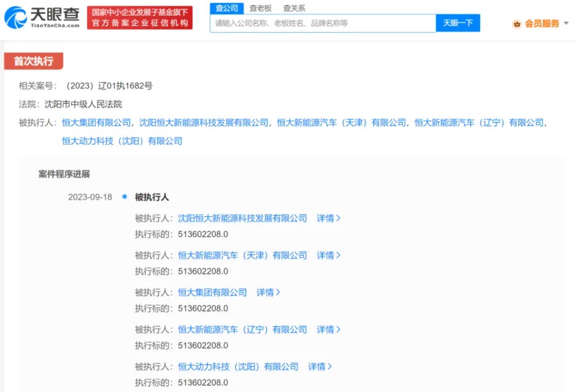This screenshot has width=576, height=392.
Task: Click 513602208.0 under 恒大动力科技（沈阳）有限公司
Action: coord(203,382)
